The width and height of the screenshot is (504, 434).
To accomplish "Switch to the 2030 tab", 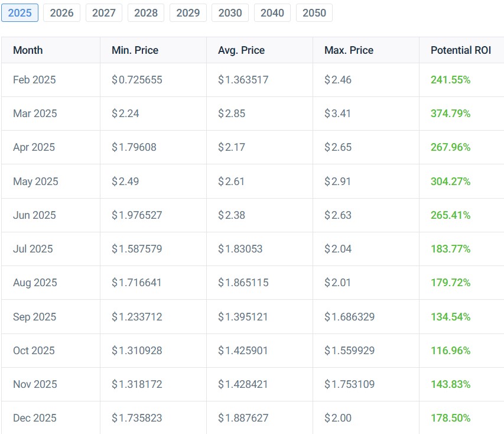I will [230, 12].
